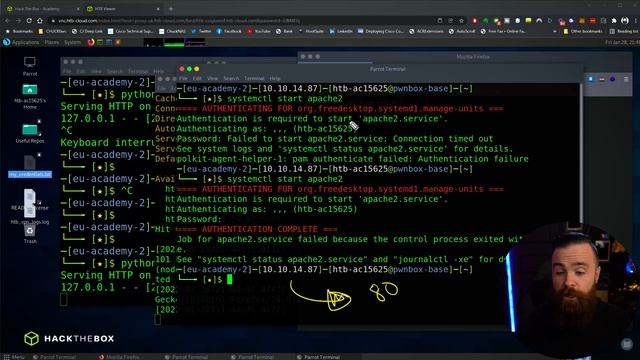Viewport: 640px width, 360px height.
Task: Open the Parrot computer desktop icon
Action: coord(30,66)
